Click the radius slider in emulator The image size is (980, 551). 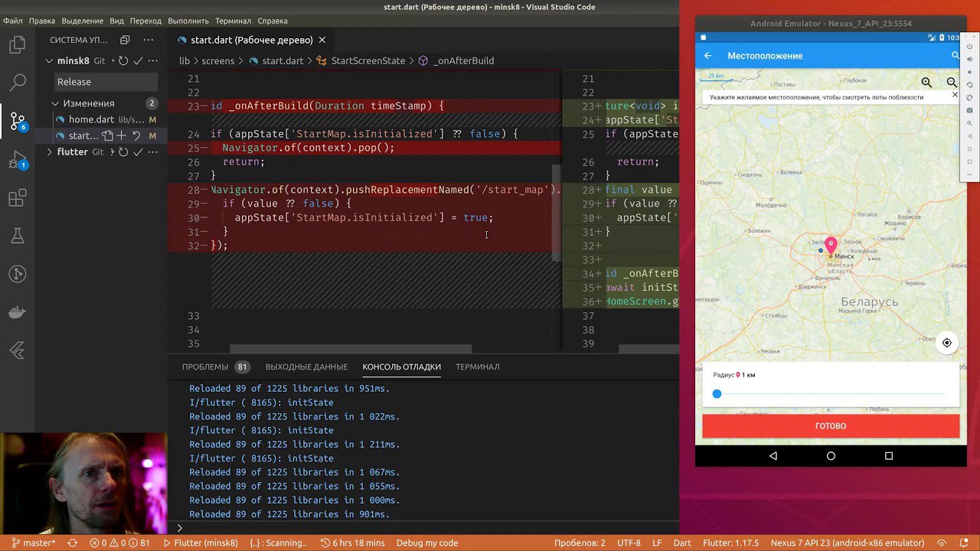(x=831, y=393)
